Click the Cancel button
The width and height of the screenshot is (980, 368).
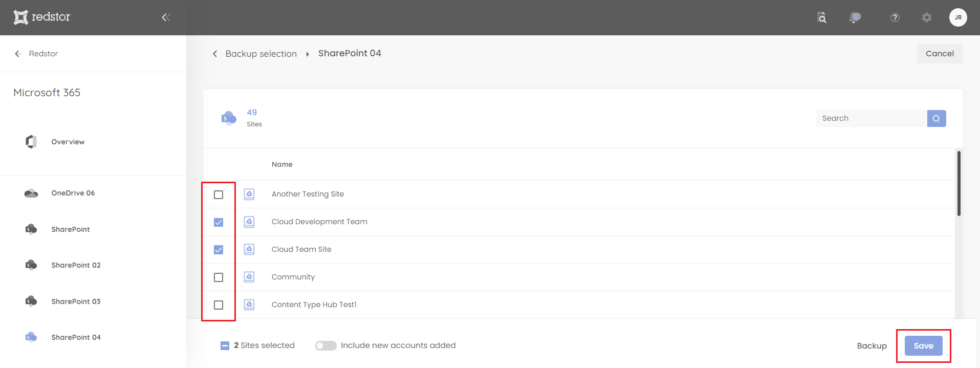pyautogui.click(x=940, y=53)
